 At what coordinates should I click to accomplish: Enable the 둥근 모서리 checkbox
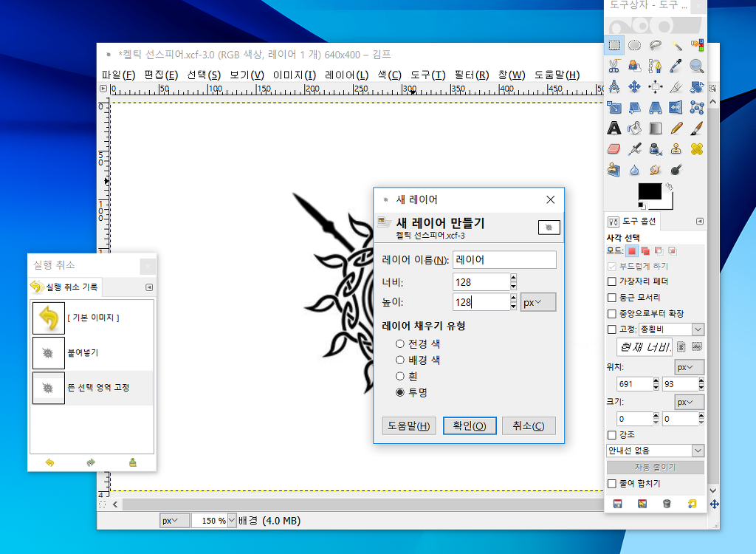[x=611, y=298]
